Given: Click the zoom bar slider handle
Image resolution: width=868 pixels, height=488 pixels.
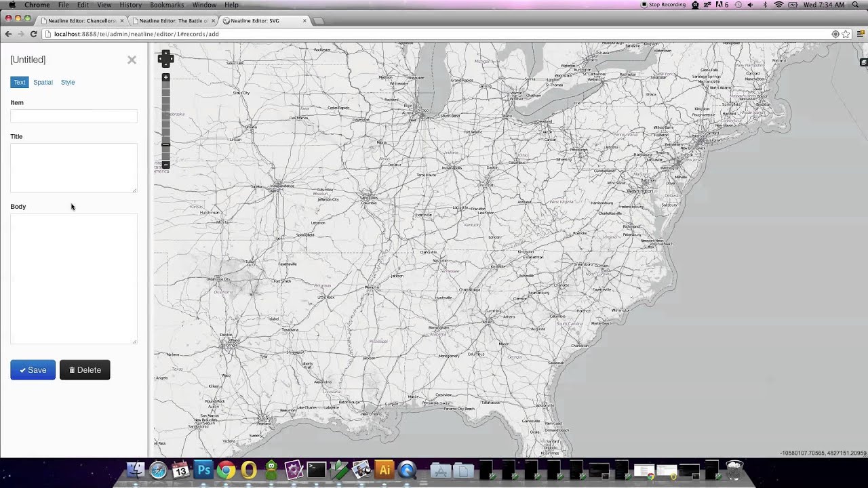Looking at the screenshot, I should [x=165, y=144].
